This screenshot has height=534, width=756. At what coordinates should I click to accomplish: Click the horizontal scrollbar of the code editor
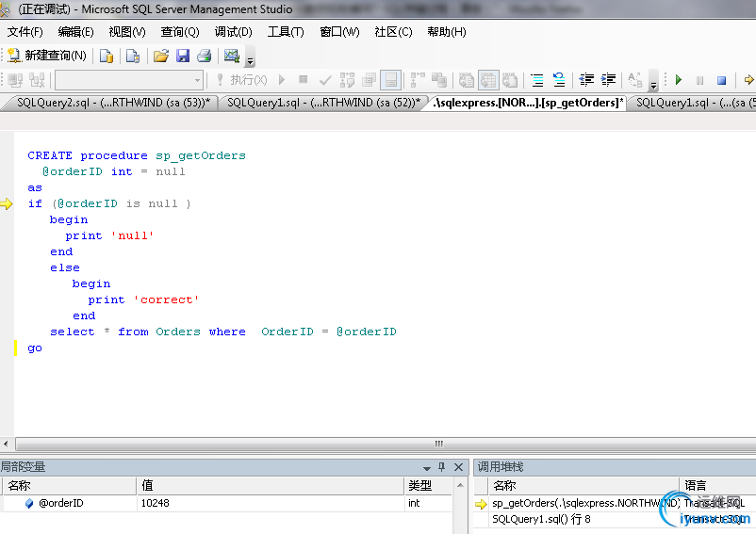tap(386, 444)
